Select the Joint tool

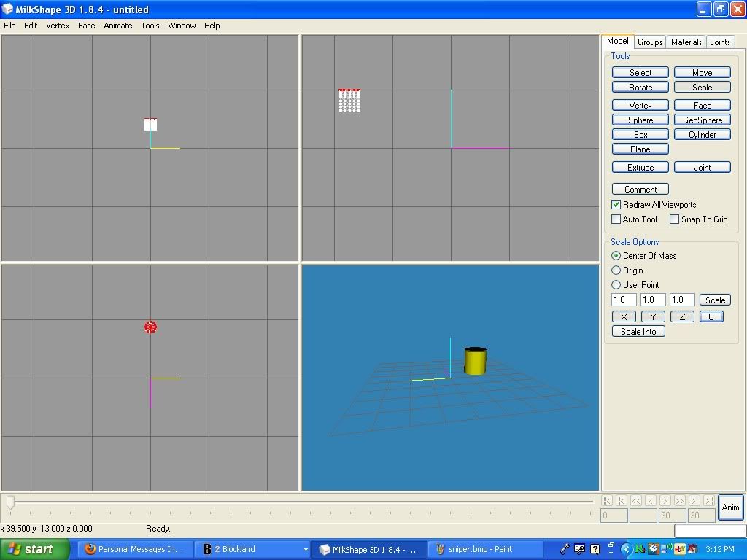(x=702, y=168)
